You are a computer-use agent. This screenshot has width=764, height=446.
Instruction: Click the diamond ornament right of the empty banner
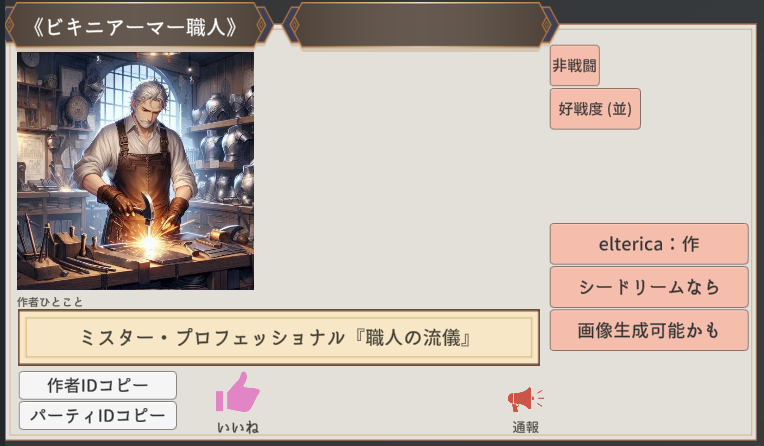tap(546, 24)
